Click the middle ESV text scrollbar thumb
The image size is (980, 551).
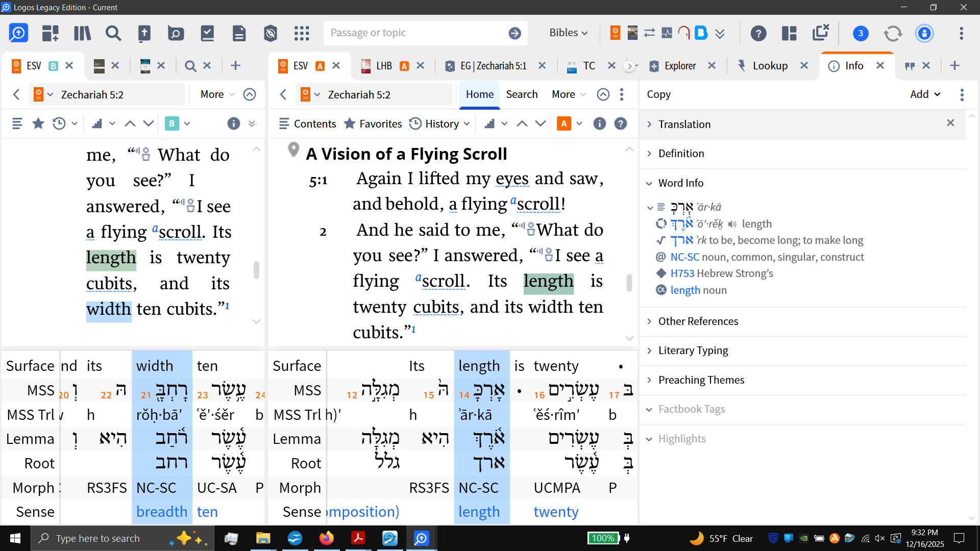[629, 283]
